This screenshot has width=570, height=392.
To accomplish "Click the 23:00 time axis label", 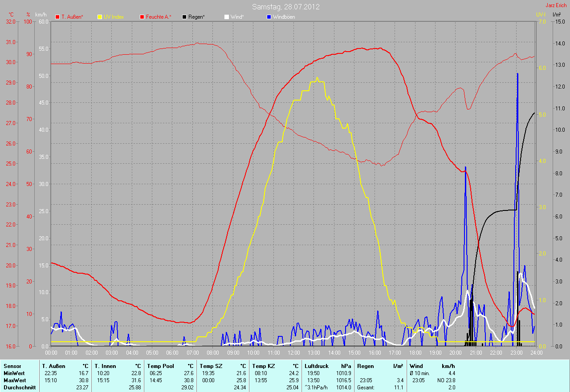I will click(516, 353).
